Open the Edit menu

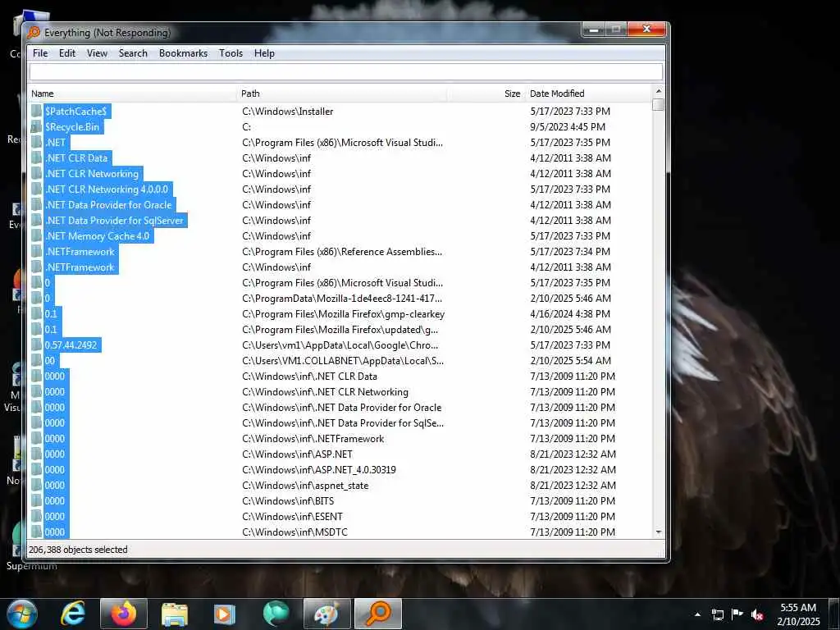pos(67,53)
